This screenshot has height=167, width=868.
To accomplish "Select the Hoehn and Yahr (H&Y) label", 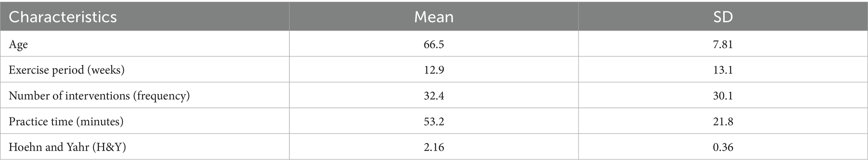I will (x=68, y=148).
